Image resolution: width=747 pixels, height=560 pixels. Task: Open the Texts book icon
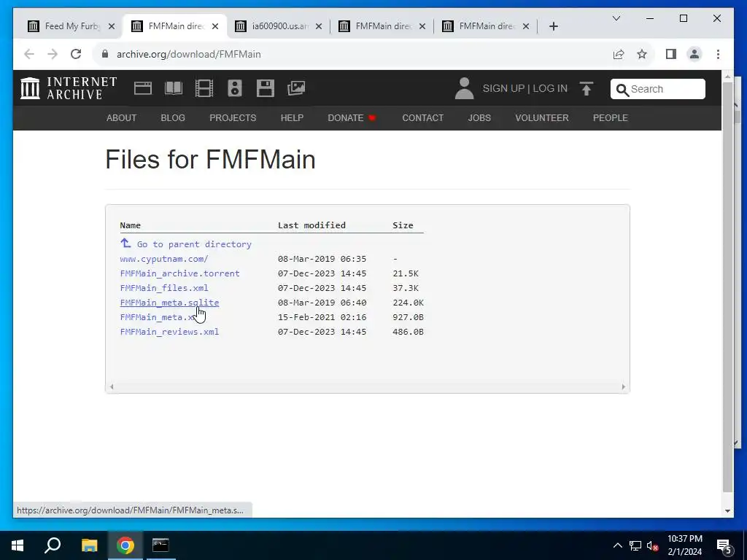coord(174,88)
